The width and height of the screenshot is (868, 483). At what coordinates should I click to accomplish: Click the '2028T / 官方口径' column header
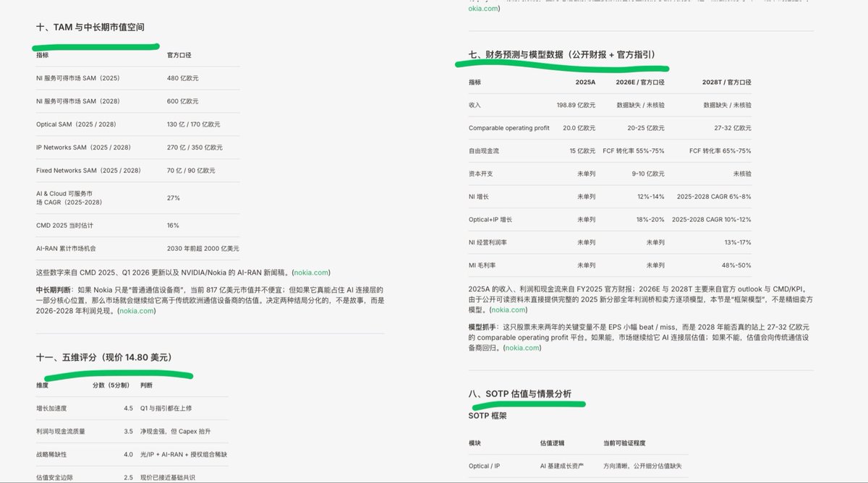click(726, 82)
